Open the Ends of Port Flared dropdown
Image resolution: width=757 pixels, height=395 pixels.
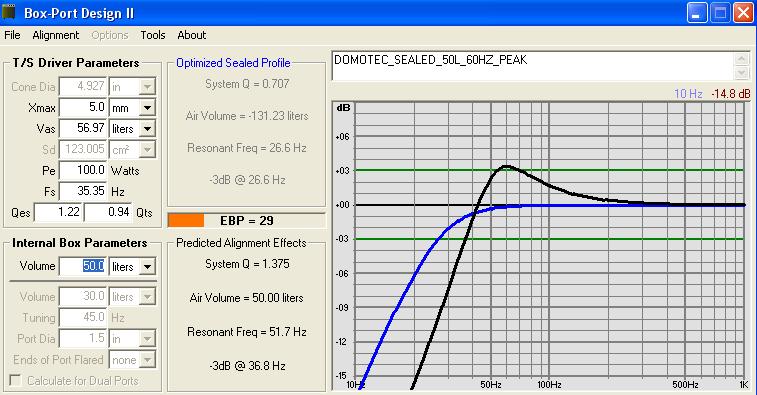[x=147, y=360]
